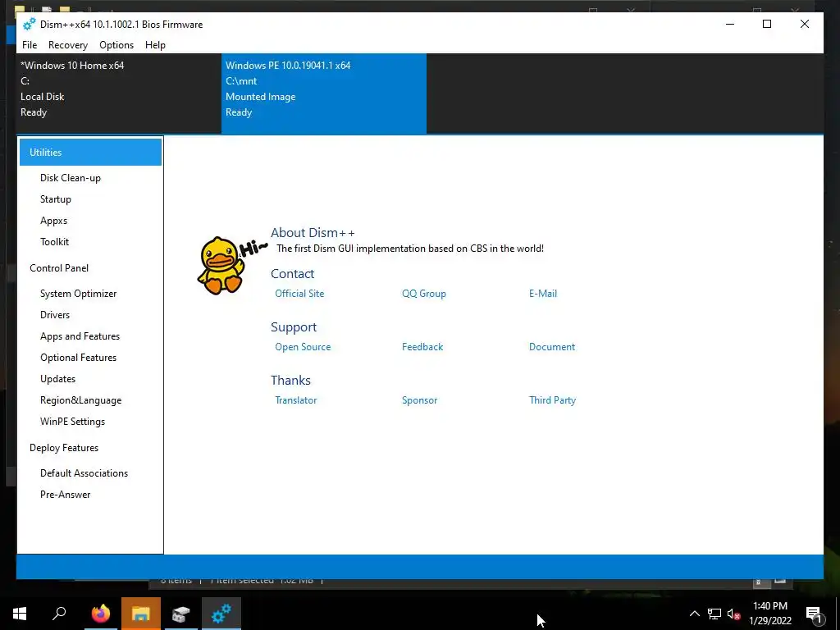The height and width of the screenshot is (630, 840).
Task: Click the yellow duck mascot image
Action: pyautogui.click(x=220, y=266)
